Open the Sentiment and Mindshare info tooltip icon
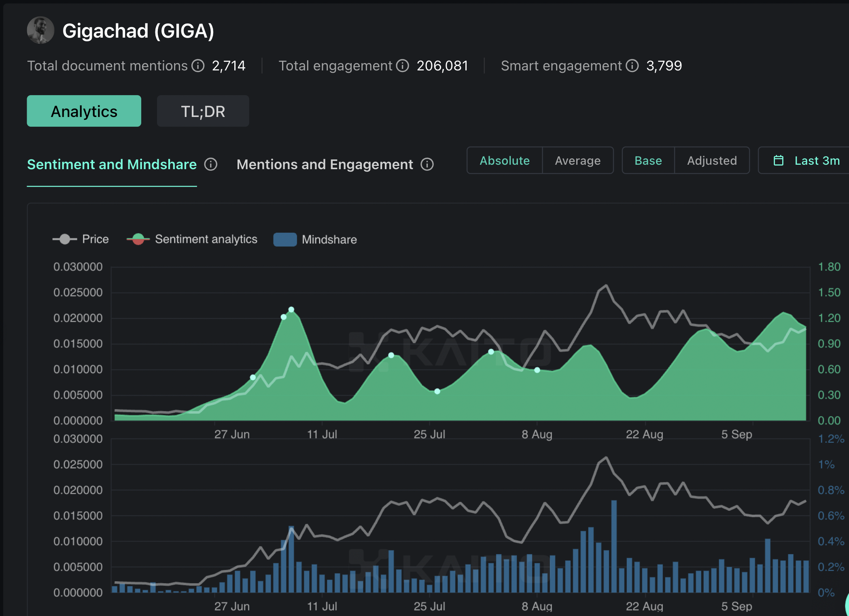The width and height of the screenshot is (849, 616). point(211,165)
